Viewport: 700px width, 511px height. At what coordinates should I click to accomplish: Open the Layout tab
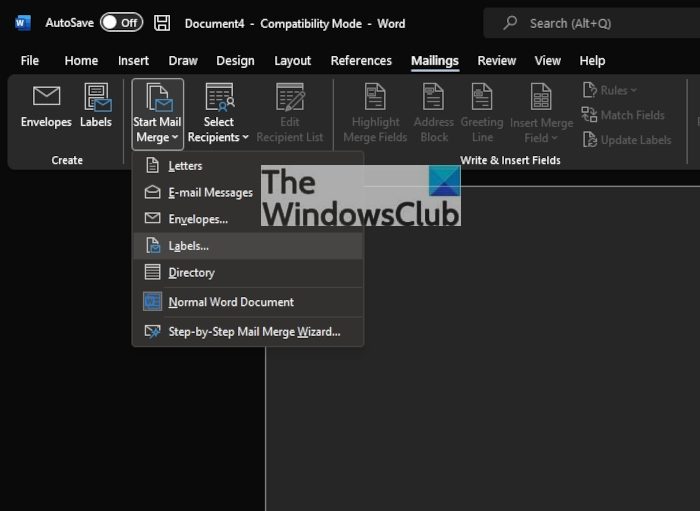292,61
